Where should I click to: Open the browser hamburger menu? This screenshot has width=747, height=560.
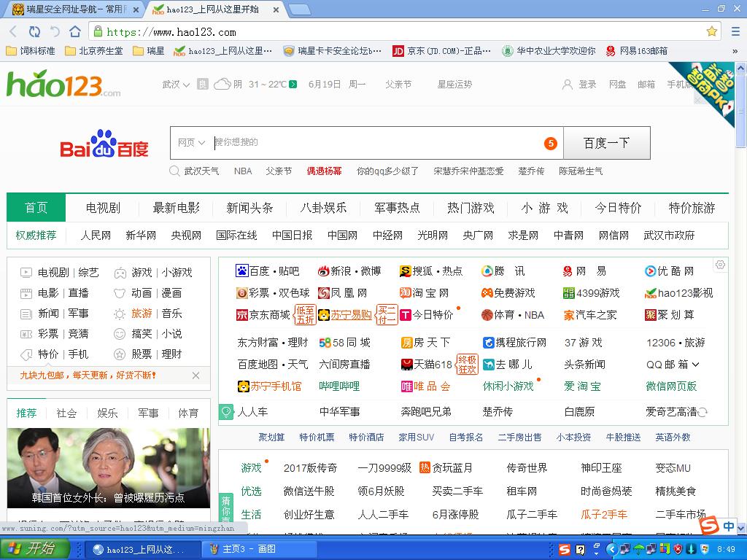[735, 31]
